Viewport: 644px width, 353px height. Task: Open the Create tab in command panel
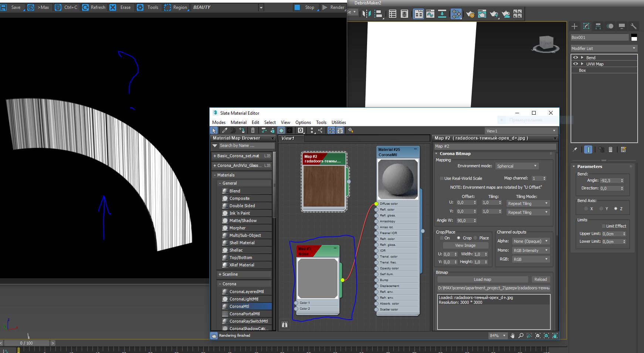[x=574, y=26]
